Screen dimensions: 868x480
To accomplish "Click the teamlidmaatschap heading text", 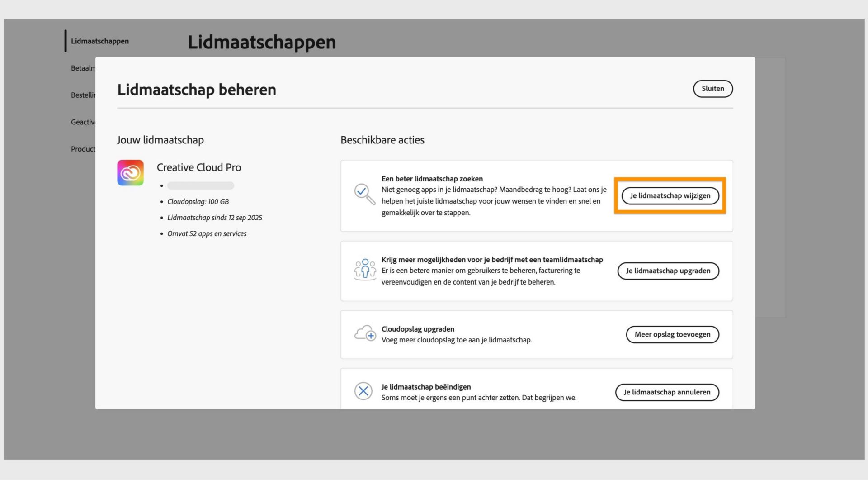I will point(492,260).
